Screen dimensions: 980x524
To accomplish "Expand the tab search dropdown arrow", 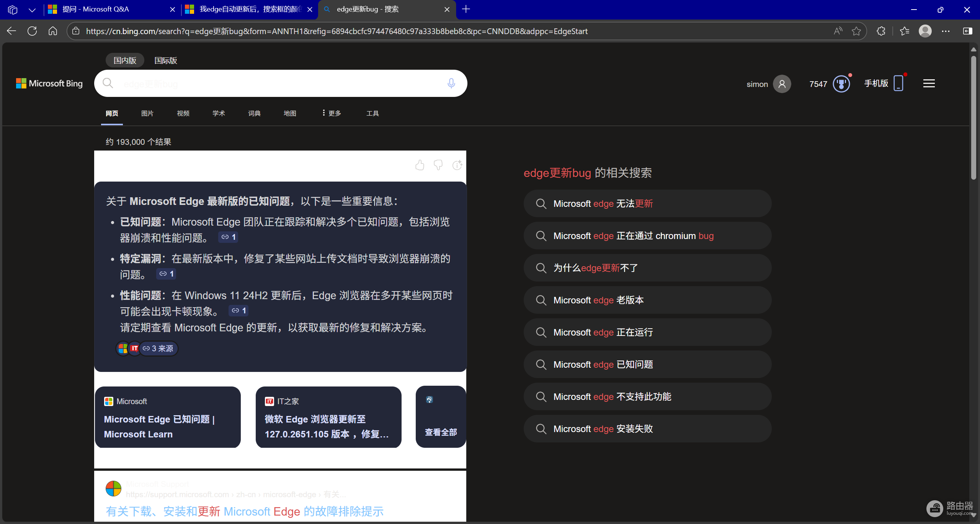I will (32, 10).
